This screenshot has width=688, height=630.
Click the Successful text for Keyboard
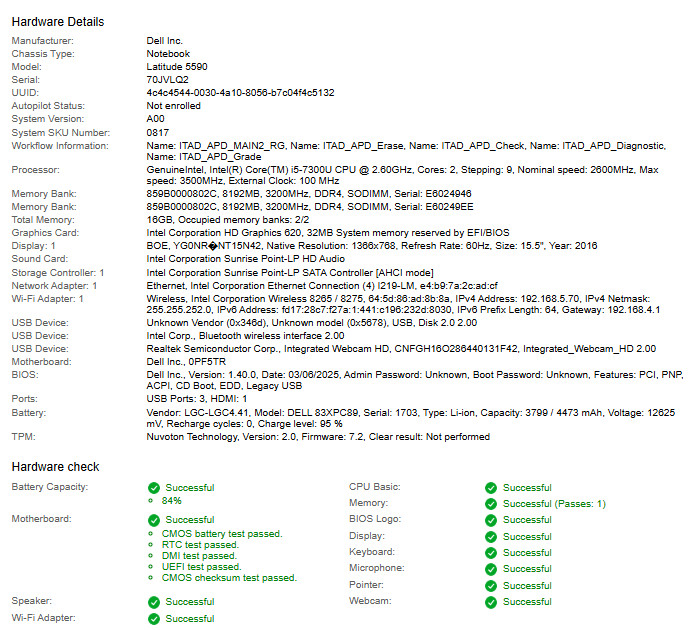click(x=527, y=553)
